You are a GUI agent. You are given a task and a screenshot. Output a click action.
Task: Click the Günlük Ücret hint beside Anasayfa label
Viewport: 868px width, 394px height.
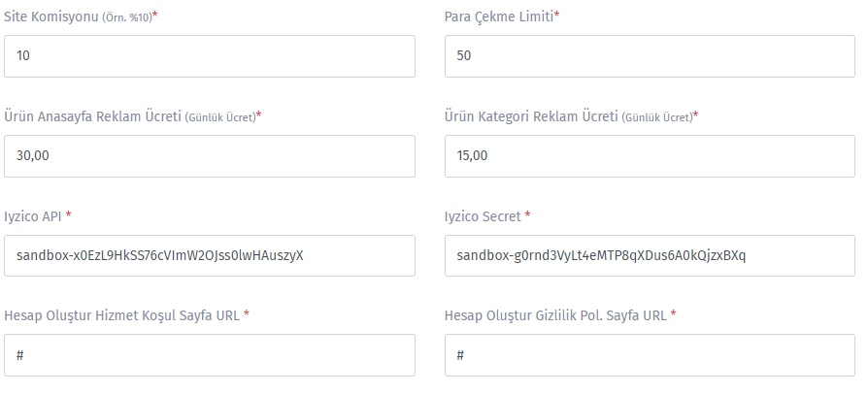pyautogui.click(x=220, y=117)
